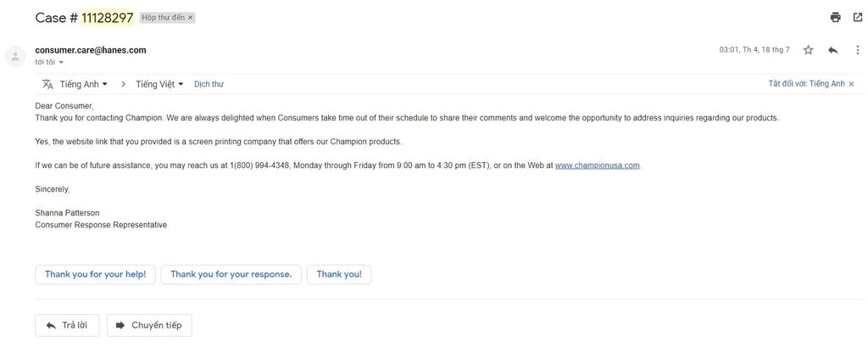Remove the Hộp thư đến label
Screen dimensions: 868x359
tap(190, 18)
